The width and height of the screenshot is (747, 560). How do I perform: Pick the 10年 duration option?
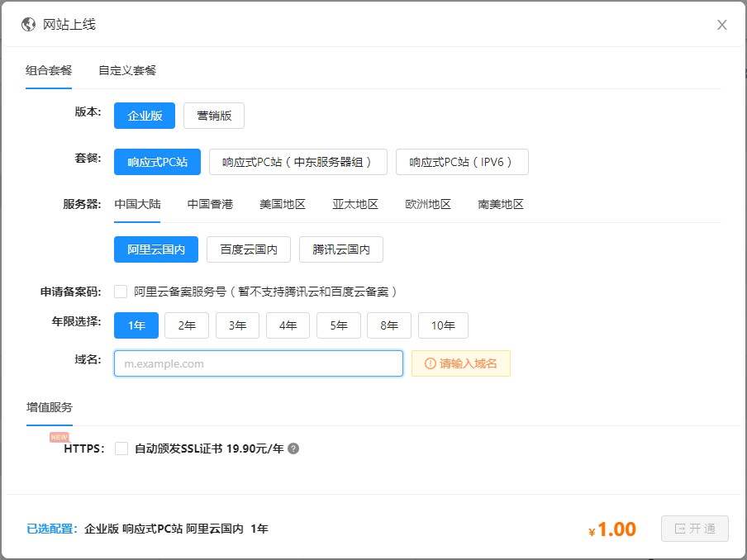tap(443, 325)
